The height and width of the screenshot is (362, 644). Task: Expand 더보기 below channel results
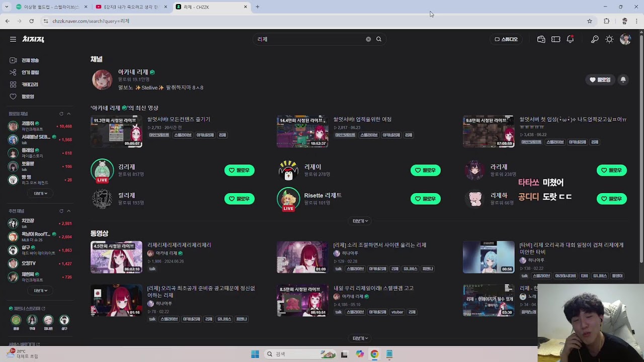click(x=360, y=221)
